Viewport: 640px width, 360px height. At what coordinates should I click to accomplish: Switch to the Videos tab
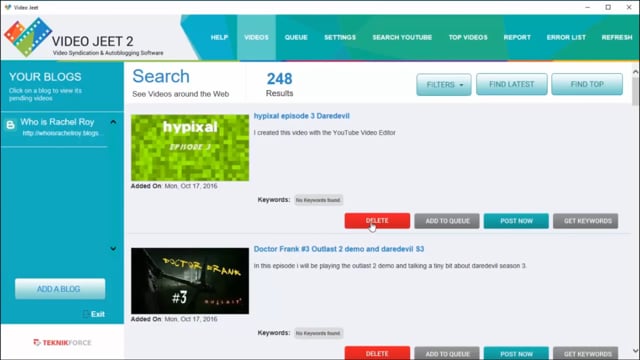pos(256,37)
